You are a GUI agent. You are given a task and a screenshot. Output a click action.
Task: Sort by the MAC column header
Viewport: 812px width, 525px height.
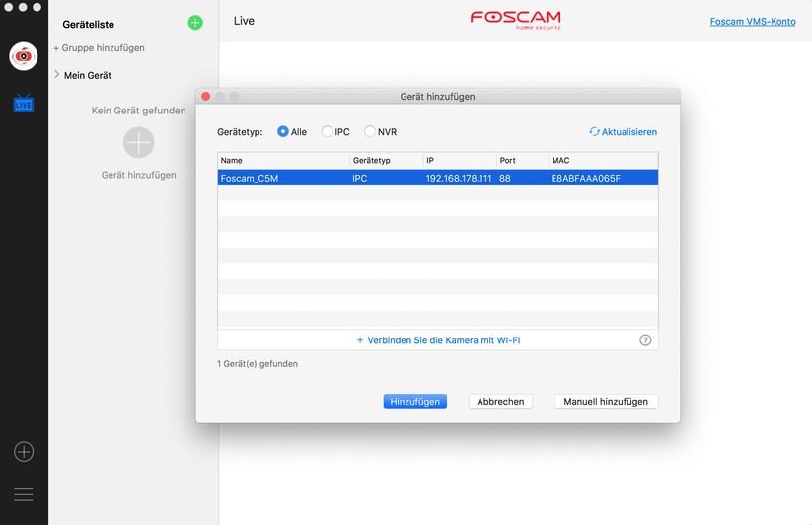[603, 161]
